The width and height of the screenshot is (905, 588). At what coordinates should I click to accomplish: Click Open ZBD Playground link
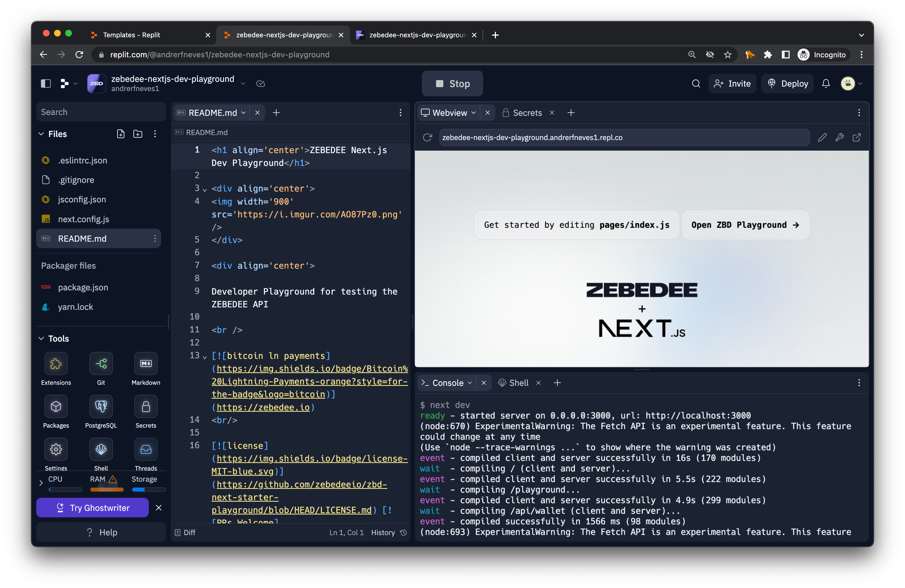coord(745,224)
